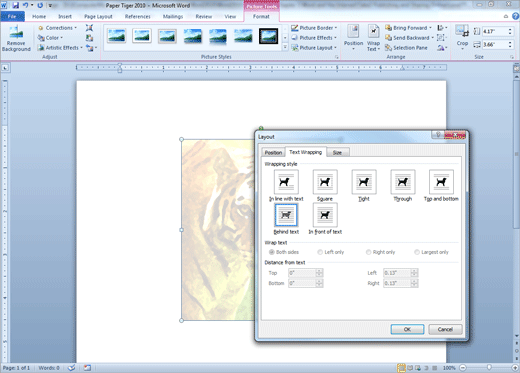Screen dimensions: 520x373
Task: Choose Tight wrapping style
Action: tap(364, 185)
